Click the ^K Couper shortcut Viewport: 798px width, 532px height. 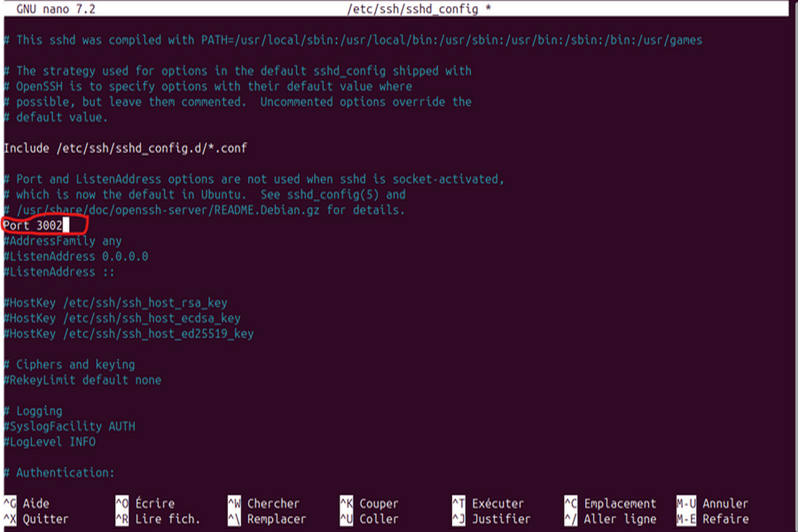click(370, 503)
